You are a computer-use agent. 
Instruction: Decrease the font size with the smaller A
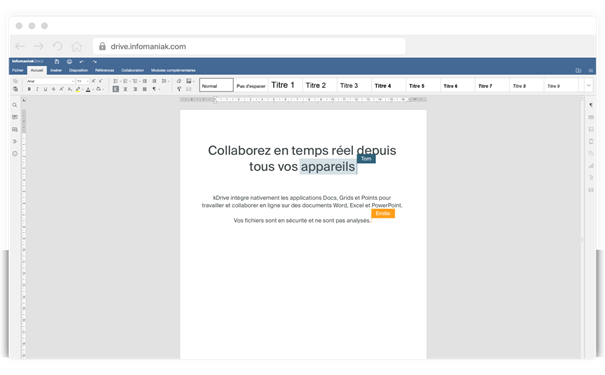click(x=100, y=81)
